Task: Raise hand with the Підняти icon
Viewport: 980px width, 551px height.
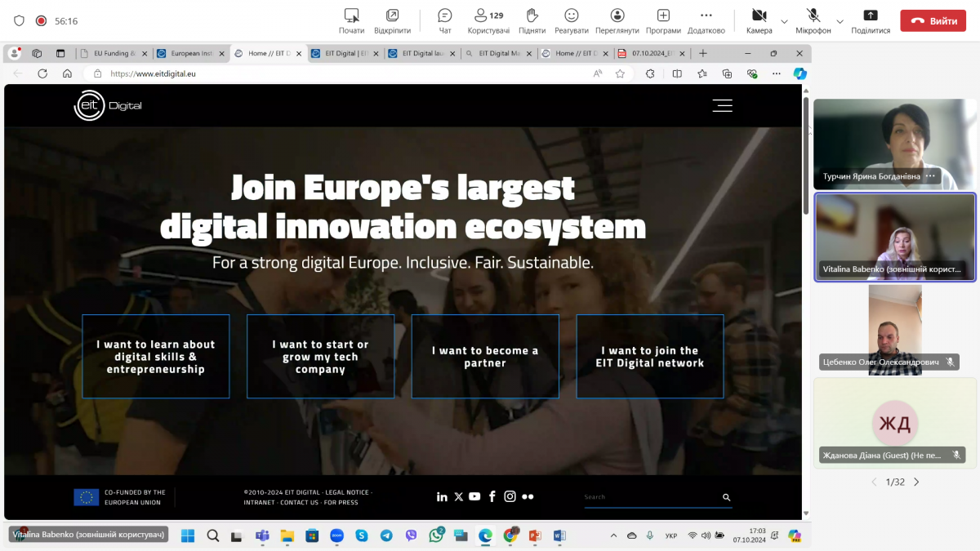Action: 532,16
